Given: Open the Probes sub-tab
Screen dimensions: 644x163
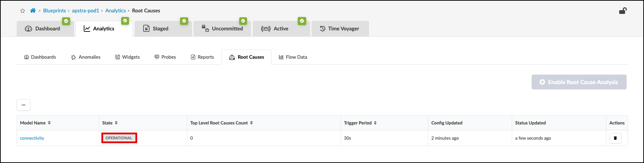Looking at the screenshot, I should [165, 57].
